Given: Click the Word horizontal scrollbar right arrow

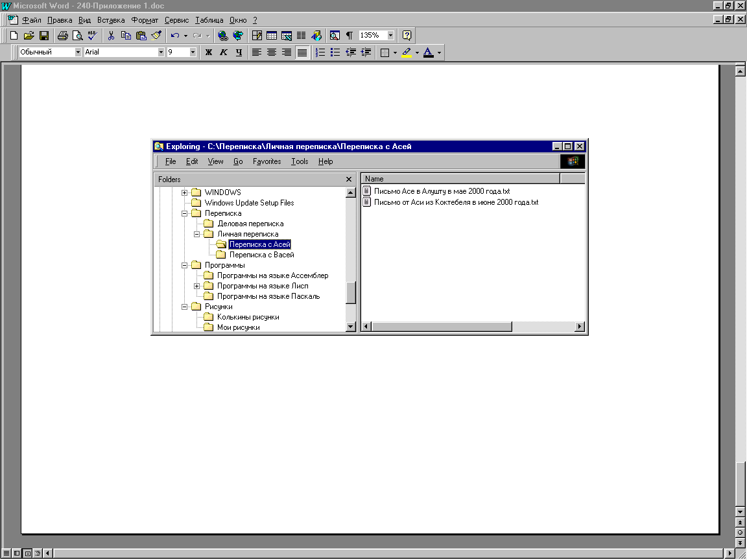Looking at the screenshot, I should click(x=731, y=554).
